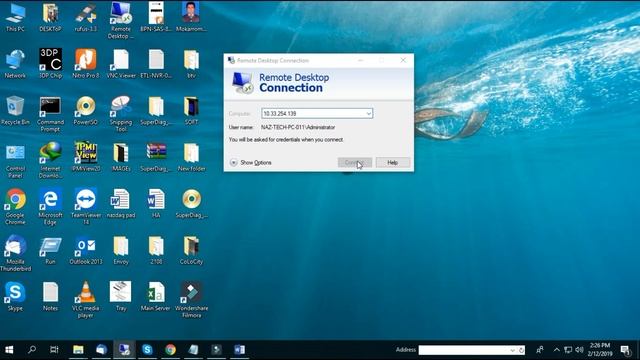Show hidden tray icons chevron
The width and height of the screenshot is (640, 360).
[x=556, y=350]
